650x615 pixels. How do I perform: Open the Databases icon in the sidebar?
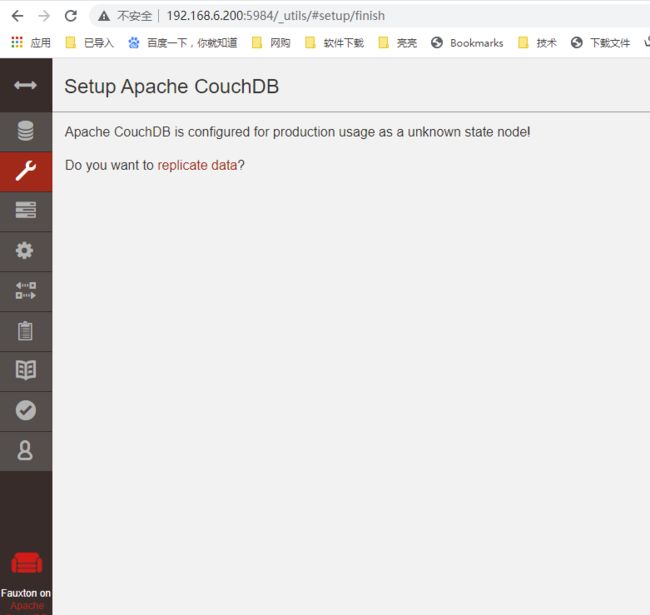click(26, 131)
